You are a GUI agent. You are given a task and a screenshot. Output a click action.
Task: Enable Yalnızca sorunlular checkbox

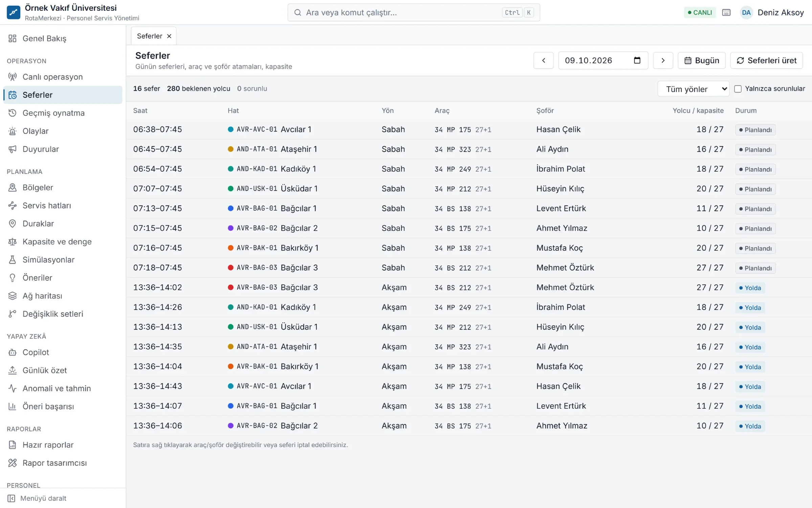(x=738, y=89)
